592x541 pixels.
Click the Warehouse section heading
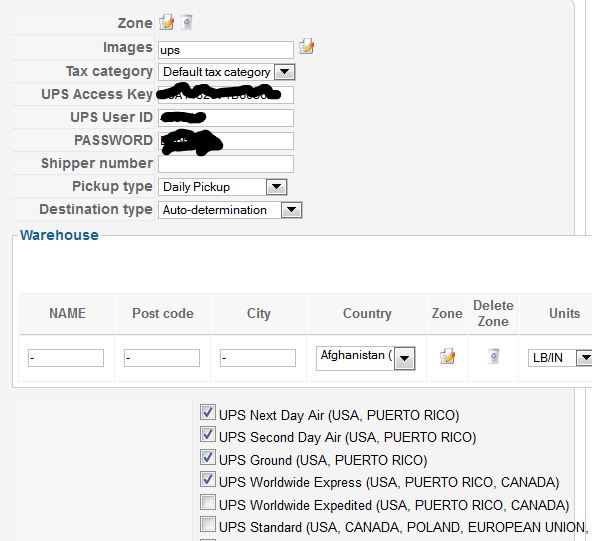59,235
